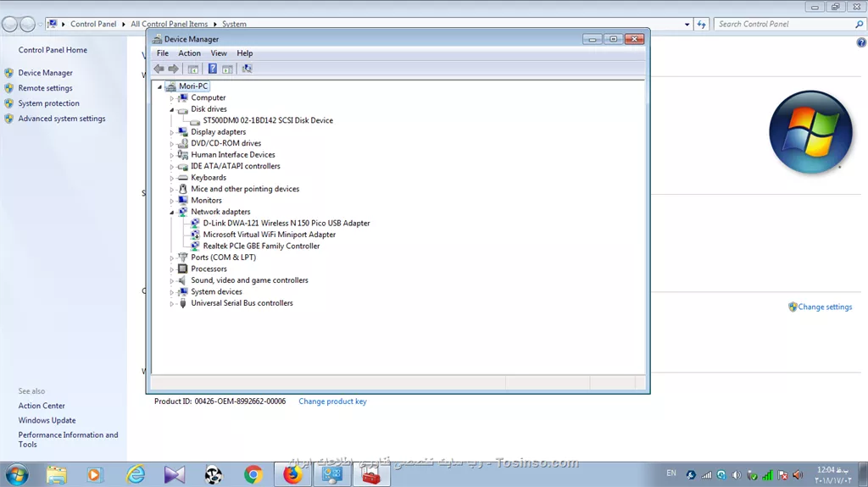Open the View menu in Device Manager
This screenshot has height=487, width=868.
(219, 53)
